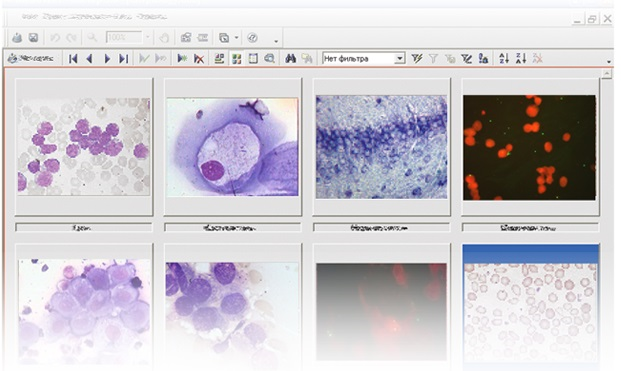Expand the zoom level dropdown arrow
The height and width of the screenshot is (371, 621).
click(x=147, y=38)
